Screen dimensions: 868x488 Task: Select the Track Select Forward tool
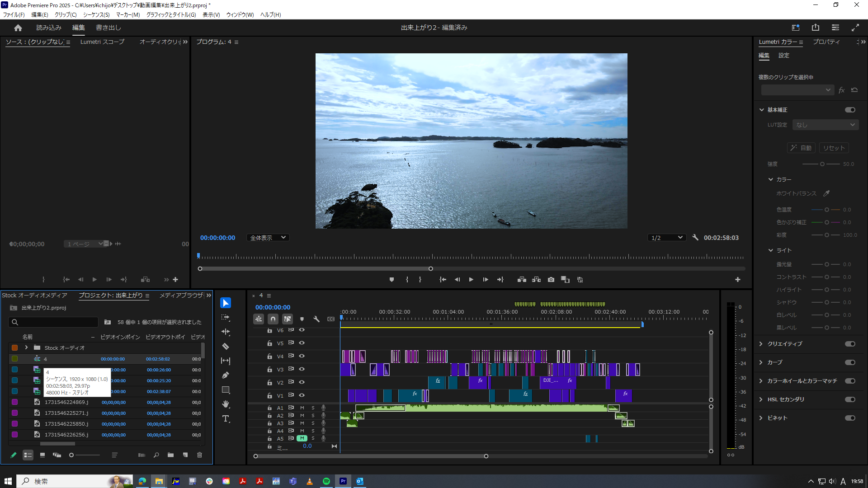click(x=226, y=317)
